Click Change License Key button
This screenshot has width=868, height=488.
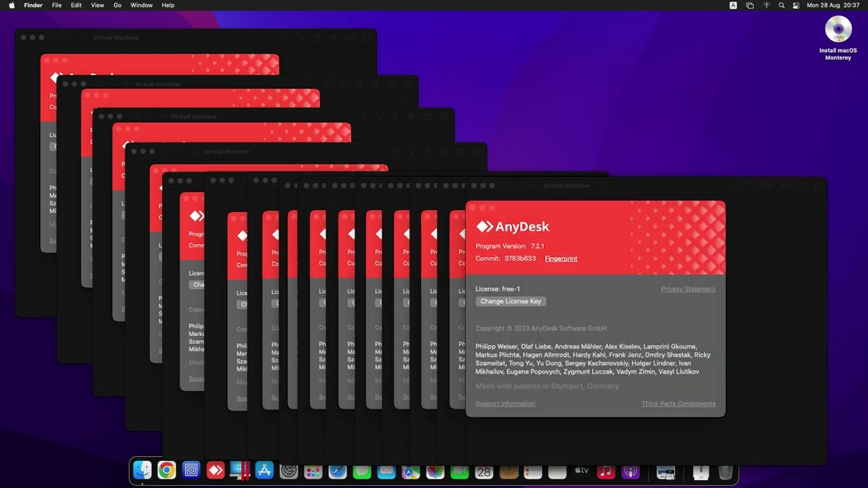(x=511, y=302)
